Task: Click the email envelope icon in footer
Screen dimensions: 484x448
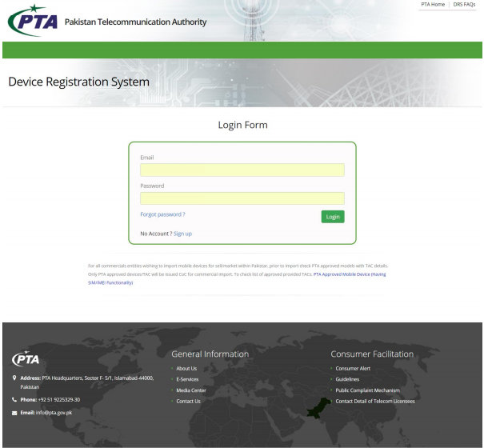Action: 15,413
